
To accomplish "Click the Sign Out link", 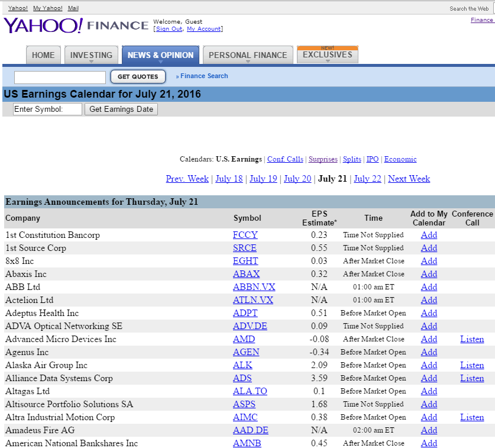I will 169,29.
